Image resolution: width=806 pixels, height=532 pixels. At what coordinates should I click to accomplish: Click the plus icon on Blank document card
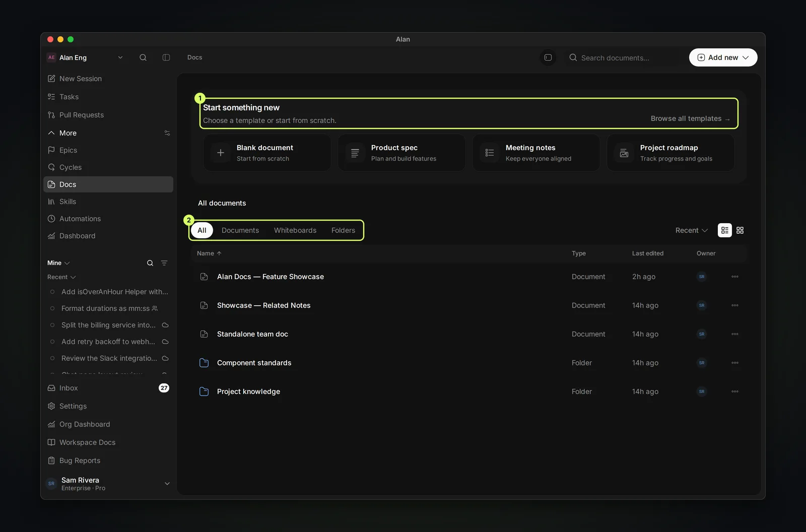[x=221, y=153]
